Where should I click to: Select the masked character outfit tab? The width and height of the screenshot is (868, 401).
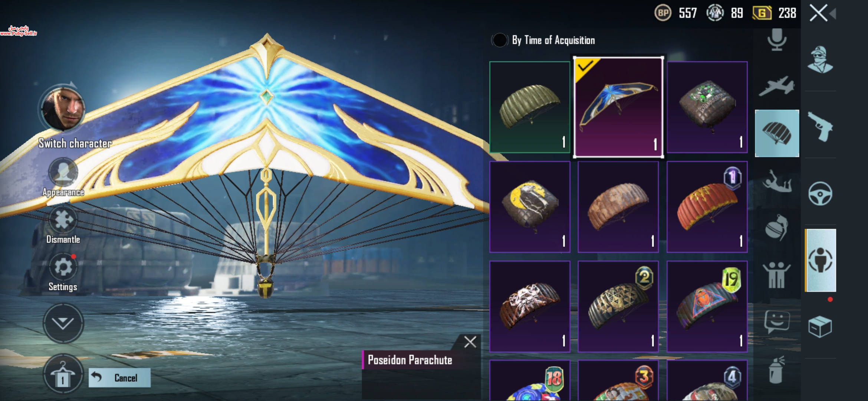click(x=821, y=60)
